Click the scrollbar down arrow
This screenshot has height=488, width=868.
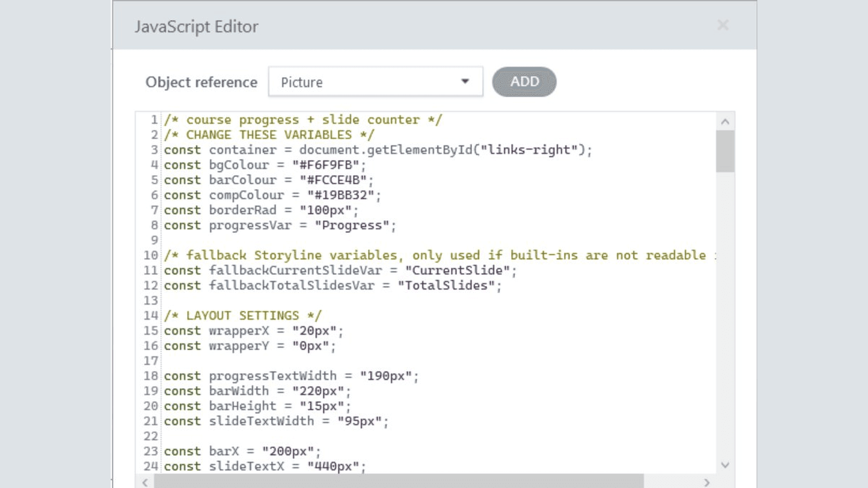(725, 465)
